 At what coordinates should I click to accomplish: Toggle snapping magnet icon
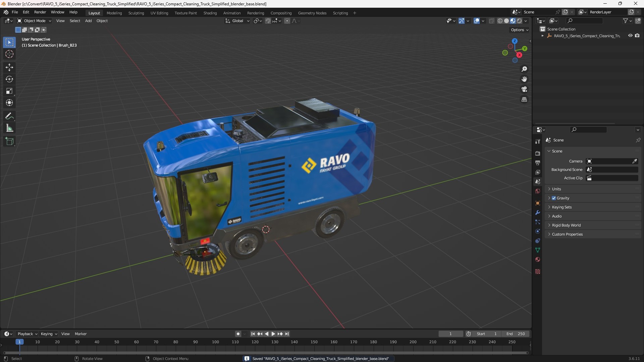268,21
